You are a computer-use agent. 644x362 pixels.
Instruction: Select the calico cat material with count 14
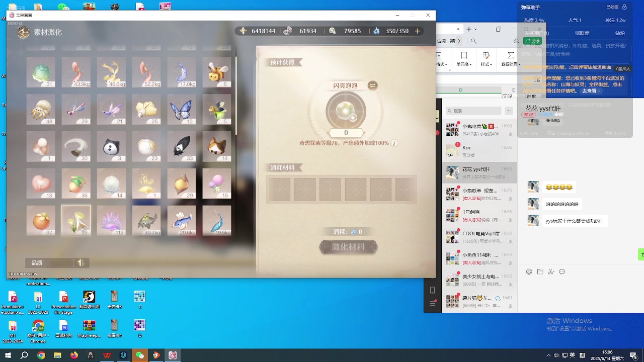coord(217,147)
